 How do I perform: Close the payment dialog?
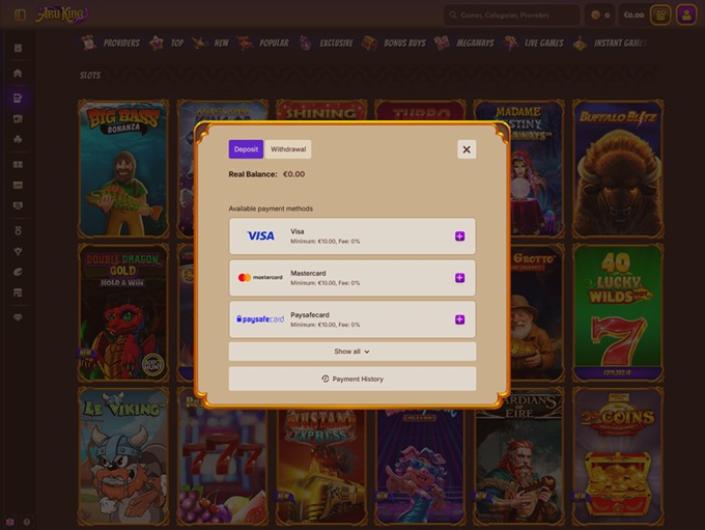(x=466, y=149)
